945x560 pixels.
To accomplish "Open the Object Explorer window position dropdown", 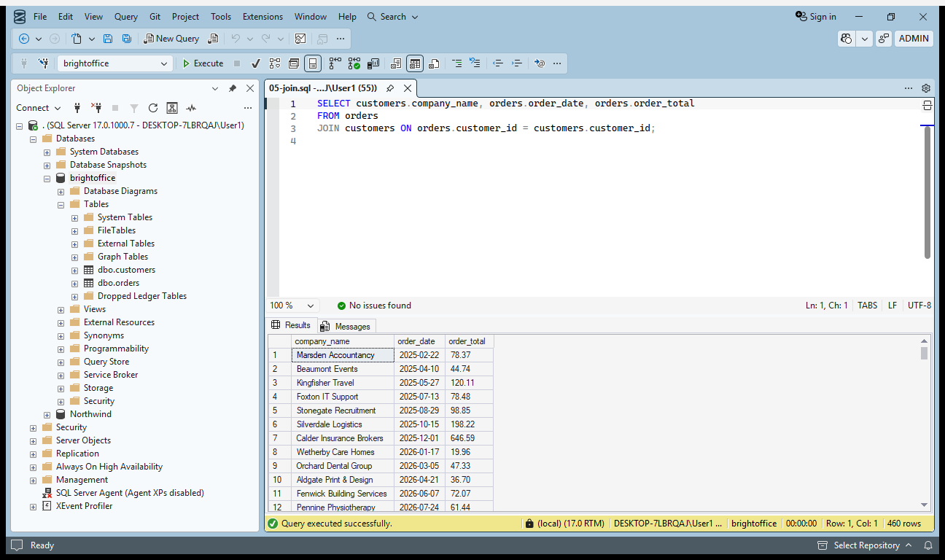I will [215, 88].
